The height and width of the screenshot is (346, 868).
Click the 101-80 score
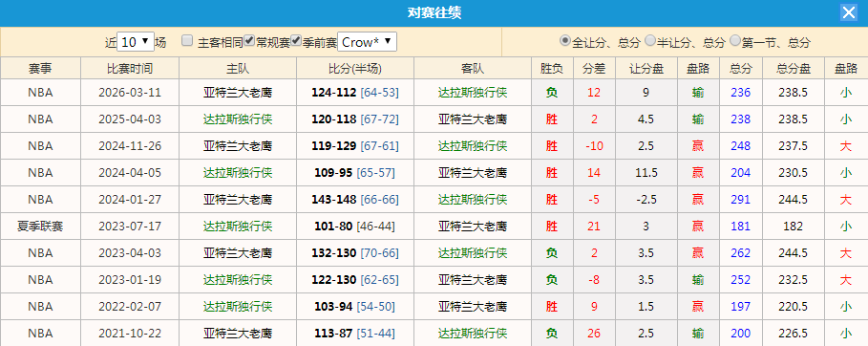tap(333, 227)
